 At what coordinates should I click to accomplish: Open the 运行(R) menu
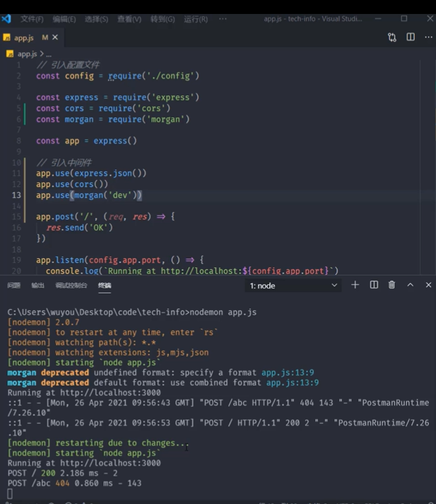pos(196,19)
